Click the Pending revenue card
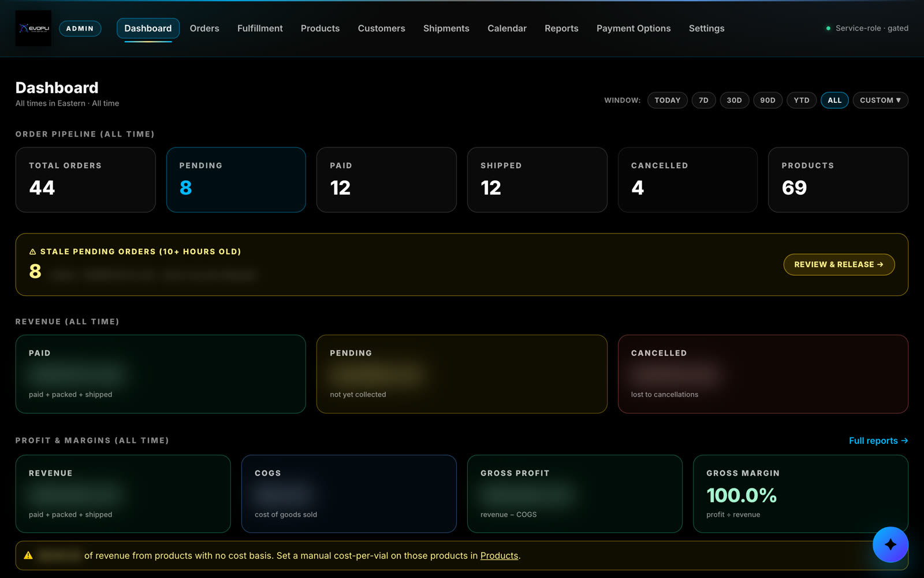The image size is (924, 578). tap(462, 374)
